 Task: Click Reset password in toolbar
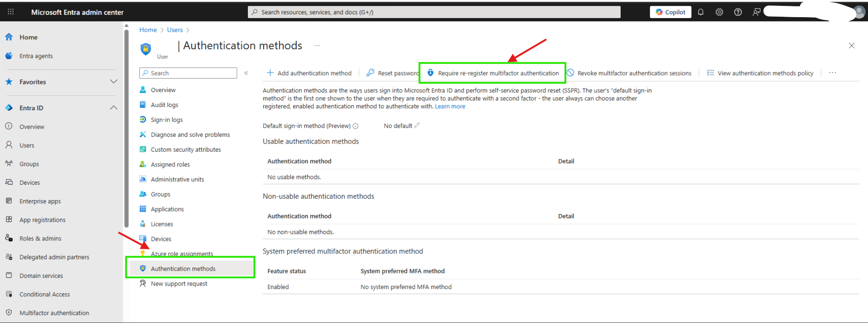click(x=393, y=73)
